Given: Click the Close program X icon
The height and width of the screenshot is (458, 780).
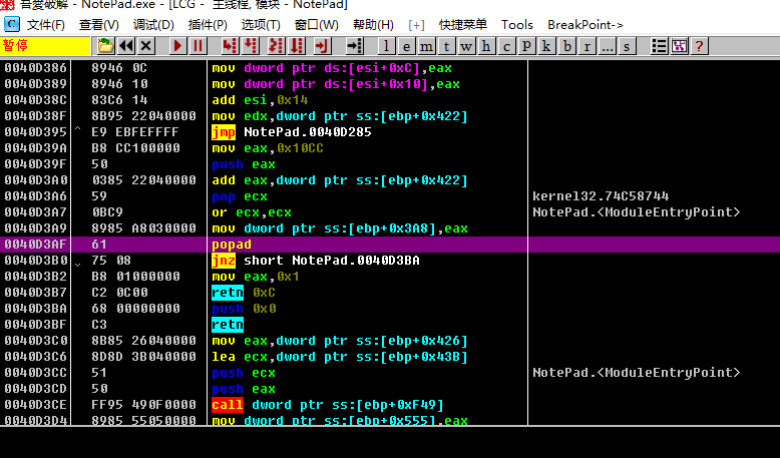Looking at the screenshot, I should (146, 46).
